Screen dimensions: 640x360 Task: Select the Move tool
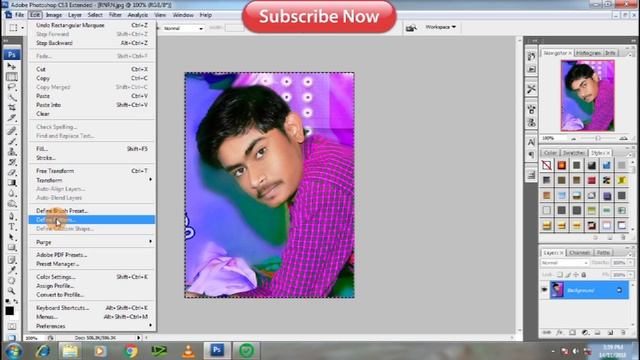[x=11, y=66]
